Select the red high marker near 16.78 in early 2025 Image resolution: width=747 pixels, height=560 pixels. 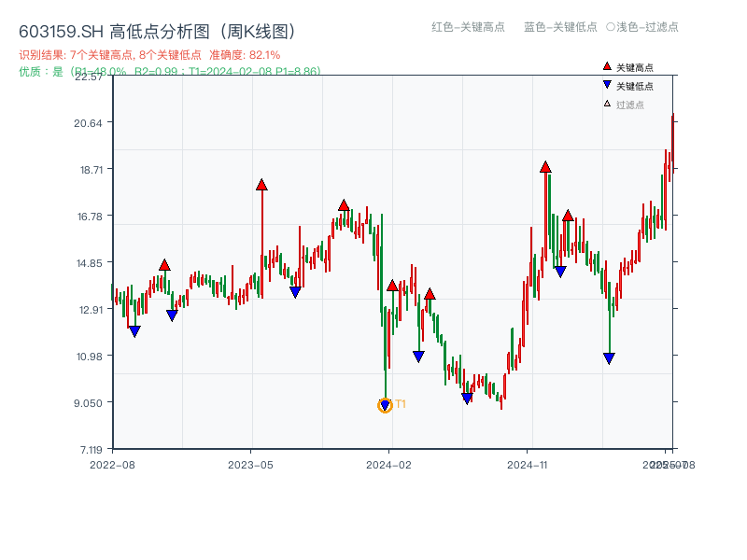[568, 216]
